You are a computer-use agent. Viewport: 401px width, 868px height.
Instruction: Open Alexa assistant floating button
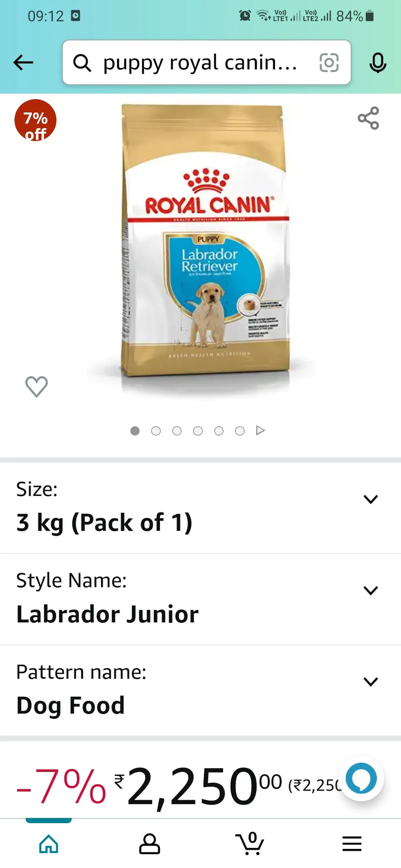[x=361, y=778]
